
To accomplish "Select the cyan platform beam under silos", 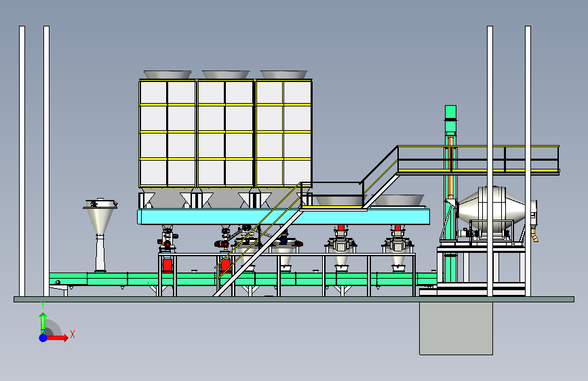I will coord(283,217).
